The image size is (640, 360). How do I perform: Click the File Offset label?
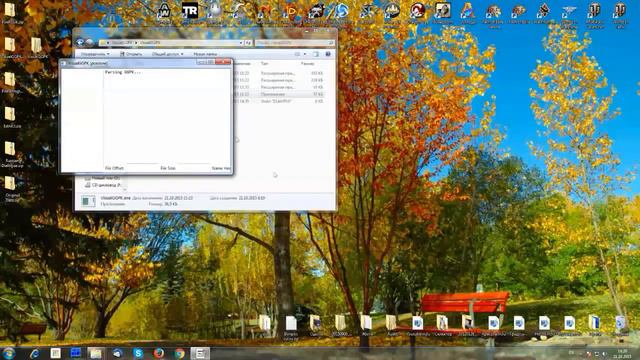pyautogui.click(x=114, y=168)
